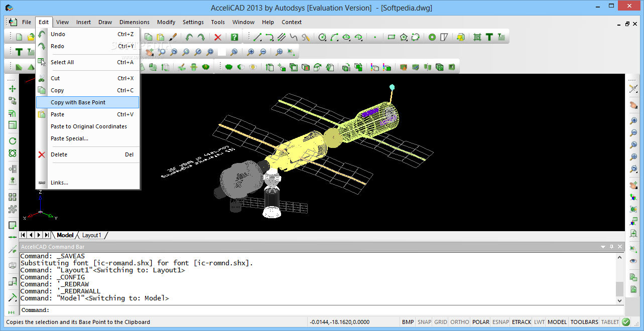Open the View menu
This screenshot has width=644, height=331.
pyautogui.click(x=63, y=22)
